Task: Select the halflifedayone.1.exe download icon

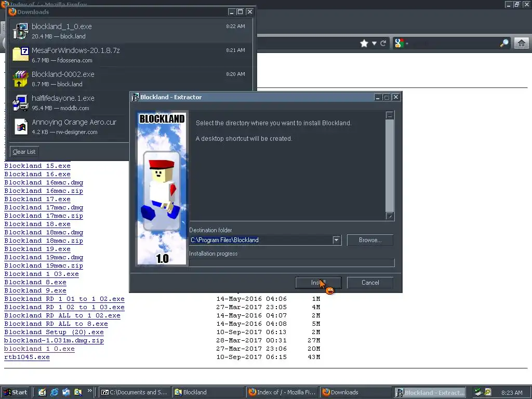Action: 20,102
